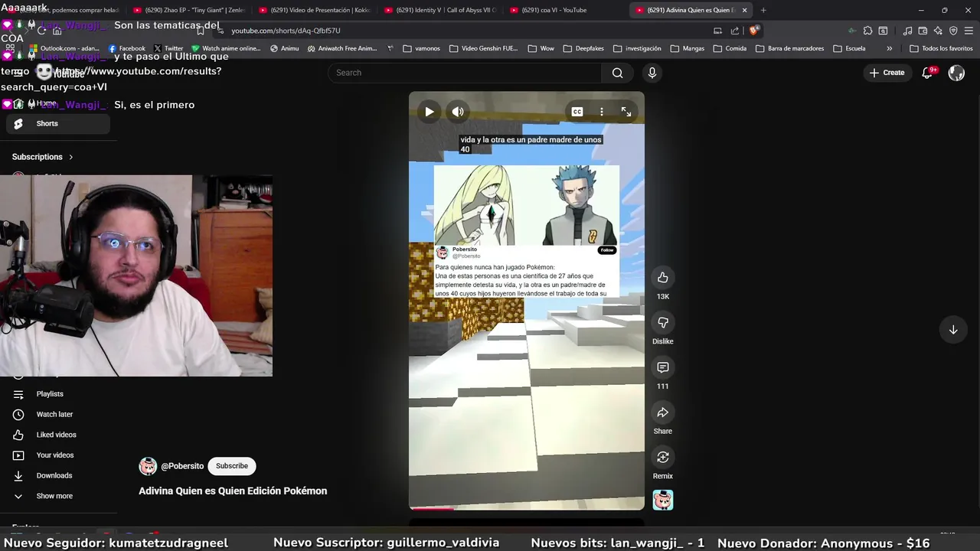980x551 pixels.
Task: Play the paused Short video
Action: [x=430, y=112]
